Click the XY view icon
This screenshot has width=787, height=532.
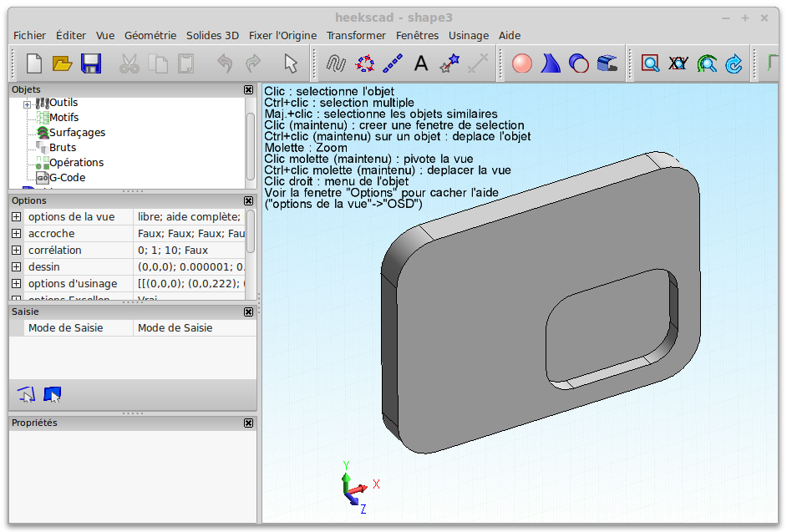point(678,63)
